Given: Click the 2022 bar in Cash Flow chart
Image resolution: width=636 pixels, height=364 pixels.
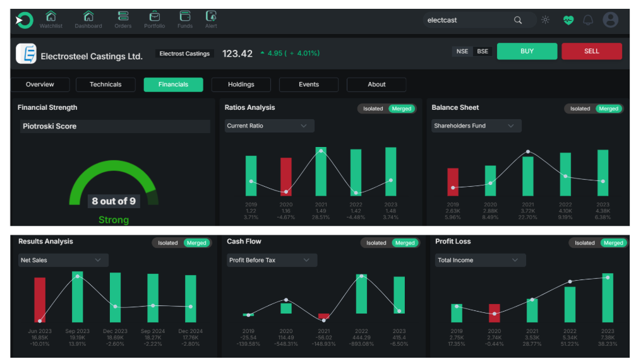Looking at the screenshot, I should point(361,294).
